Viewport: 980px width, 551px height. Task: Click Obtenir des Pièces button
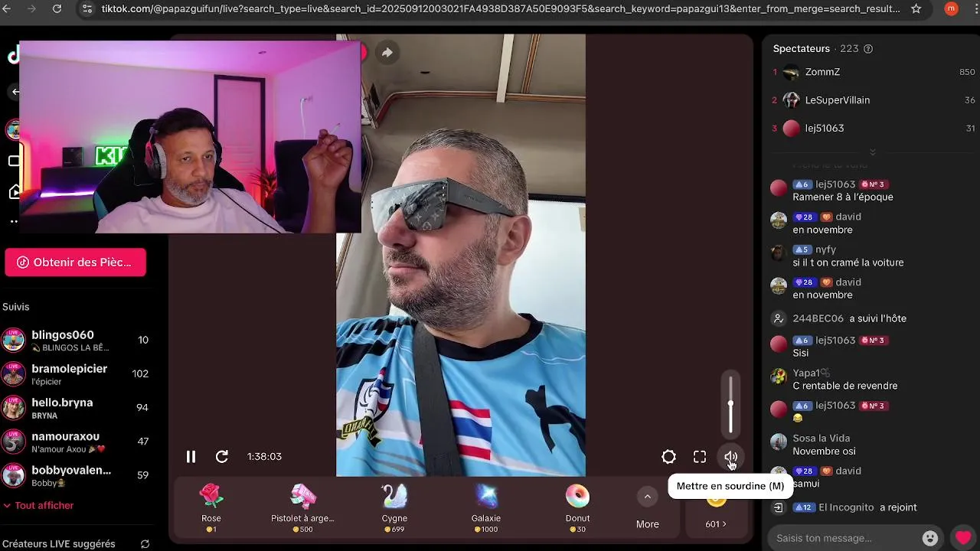[x=75, y=262]
